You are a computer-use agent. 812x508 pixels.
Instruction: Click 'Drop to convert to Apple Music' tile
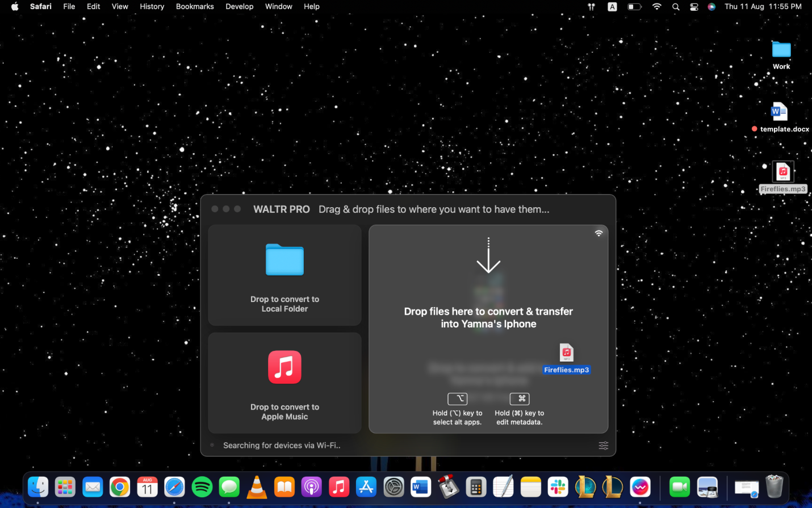point(284,383)
